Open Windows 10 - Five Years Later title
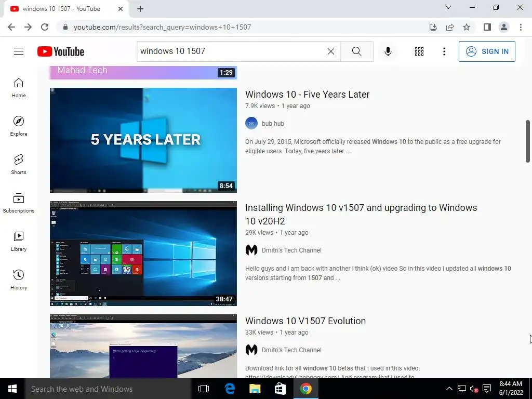 point(307,95)
